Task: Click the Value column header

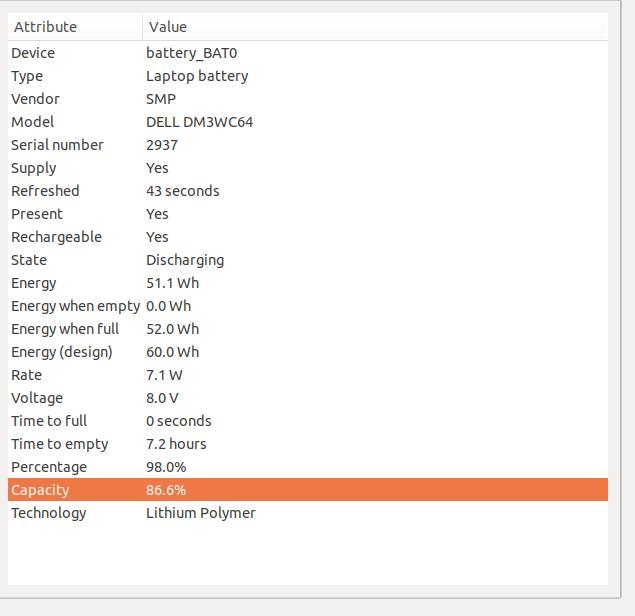Action: 375,27
